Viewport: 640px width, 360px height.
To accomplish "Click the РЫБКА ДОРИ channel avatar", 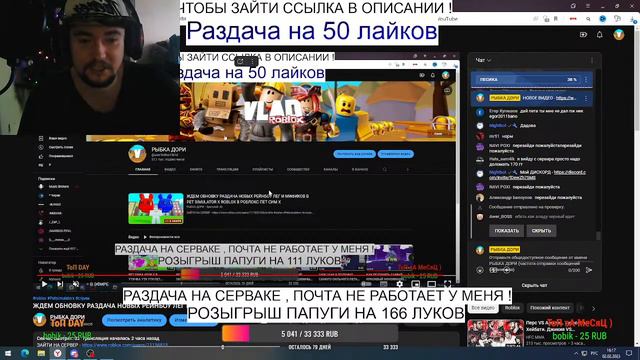I will click(137, 154).
